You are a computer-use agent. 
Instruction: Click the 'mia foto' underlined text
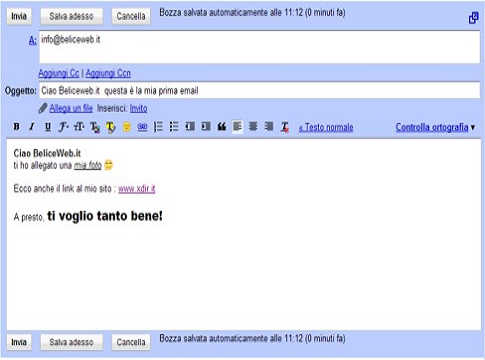pyautogui.click(x=88, y=165)
